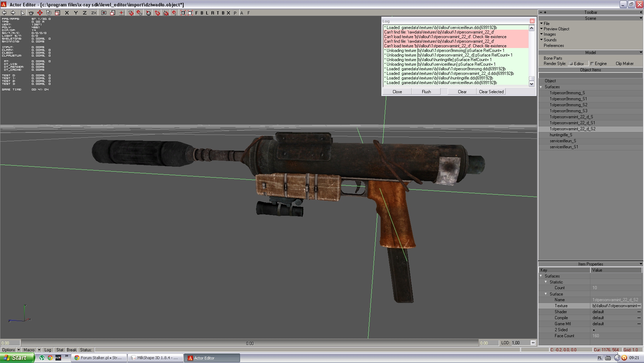Image resolution: width=644 pixels, height=363 pixels.
Task: Collapse the Scene panel arrow
Action: (x=641, y=18)
